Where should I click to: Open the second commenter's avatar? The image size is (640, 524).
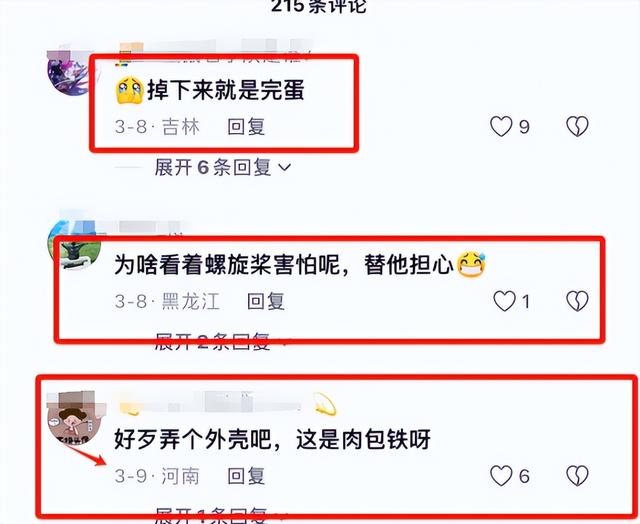tap(74, 246)
